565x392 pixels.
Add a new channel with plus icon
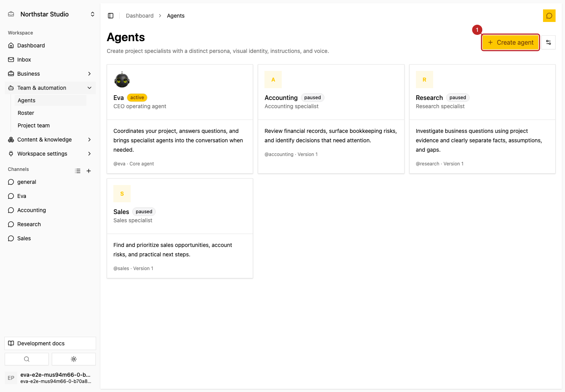click(x=89, y=171)
